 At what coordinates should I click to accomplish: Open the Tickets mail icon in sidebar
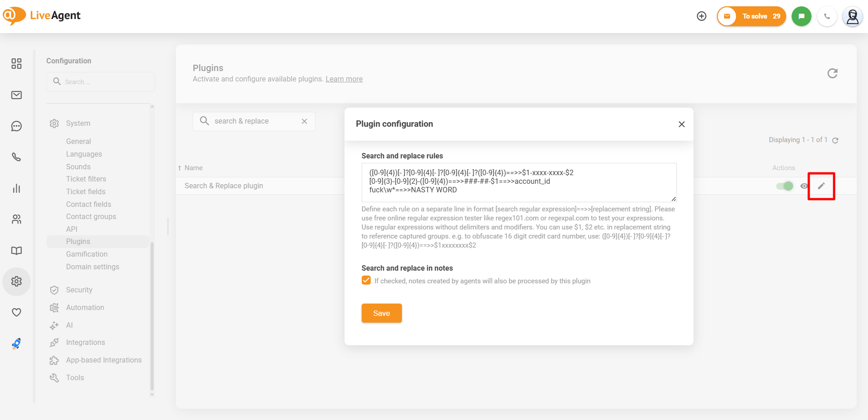(17, 95)
